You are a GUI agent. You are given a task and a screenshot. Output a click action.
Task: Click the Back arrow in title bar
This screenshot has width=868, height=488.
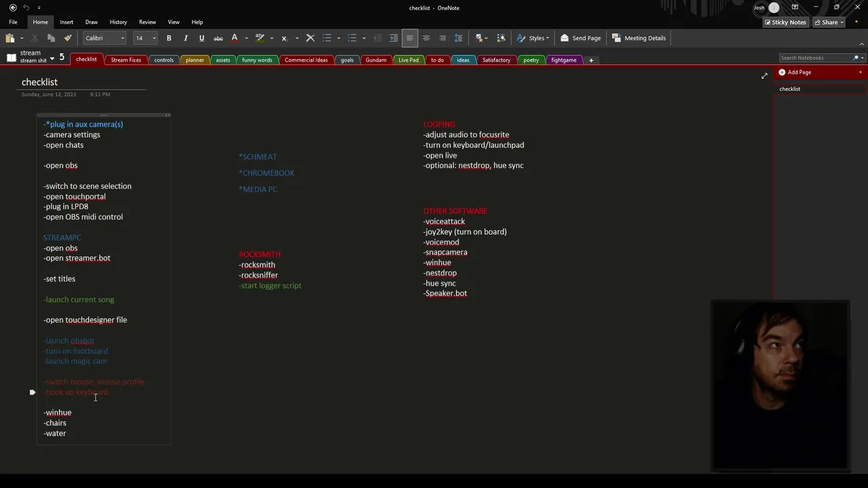coord(13,7)
